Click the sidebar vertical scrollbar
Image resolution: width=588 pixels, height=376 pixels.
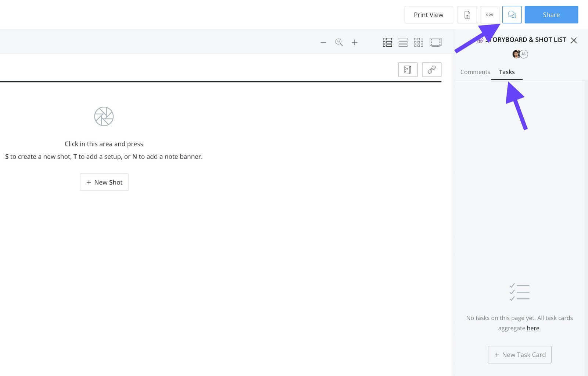click(x=586, y=228)
